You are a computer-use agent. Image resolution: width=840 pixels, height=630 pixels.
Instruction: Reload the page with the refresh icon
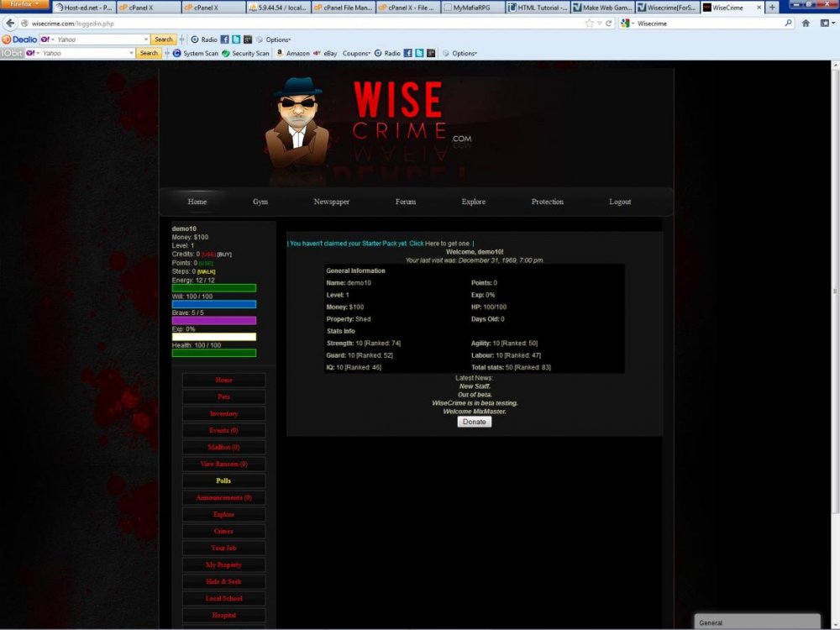(x=609, y=24)
